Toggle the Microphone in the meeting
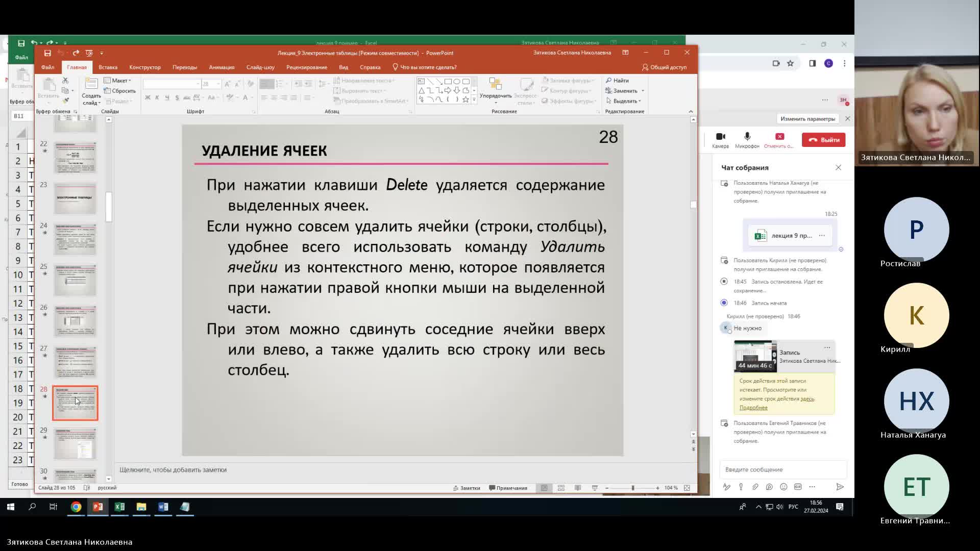 click(747, 140)
